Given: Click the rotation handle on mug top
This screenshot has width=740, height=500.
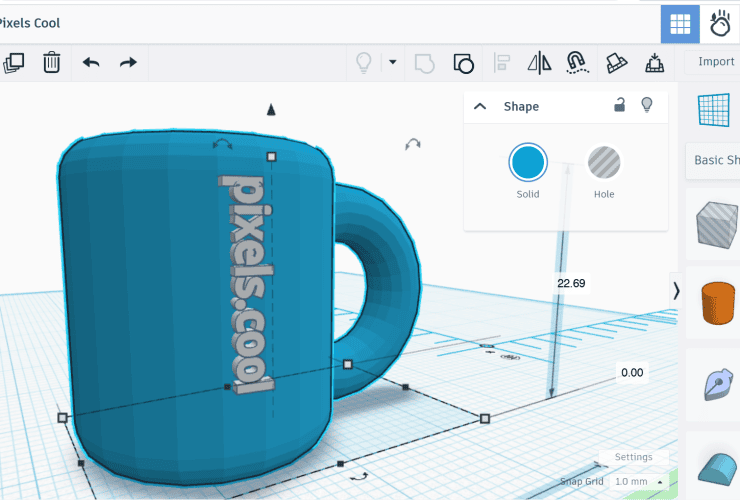Looking at the screenshot, I should 222,144.
